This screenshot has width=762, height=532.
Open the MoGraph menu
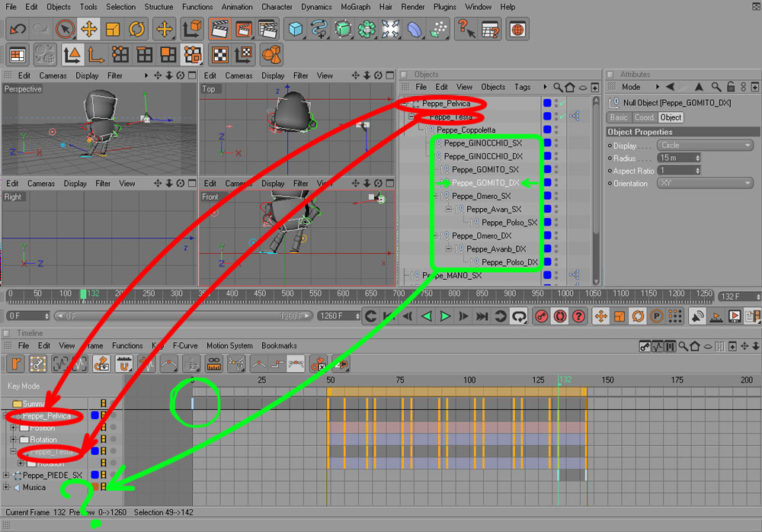(x=355, y=7)
